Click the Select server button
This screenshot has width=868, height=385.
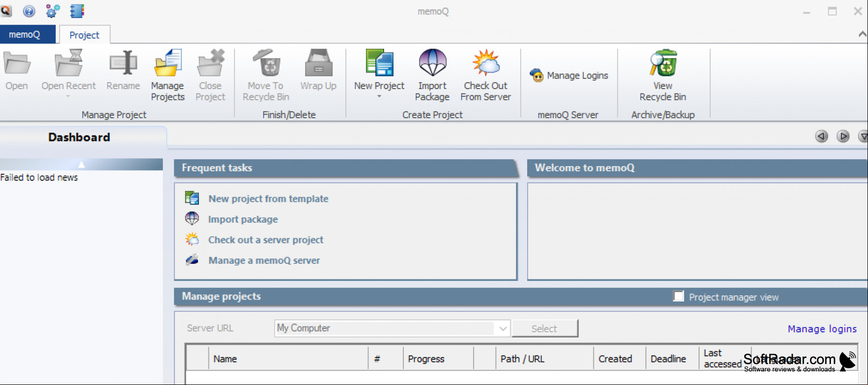click(544, 328)
